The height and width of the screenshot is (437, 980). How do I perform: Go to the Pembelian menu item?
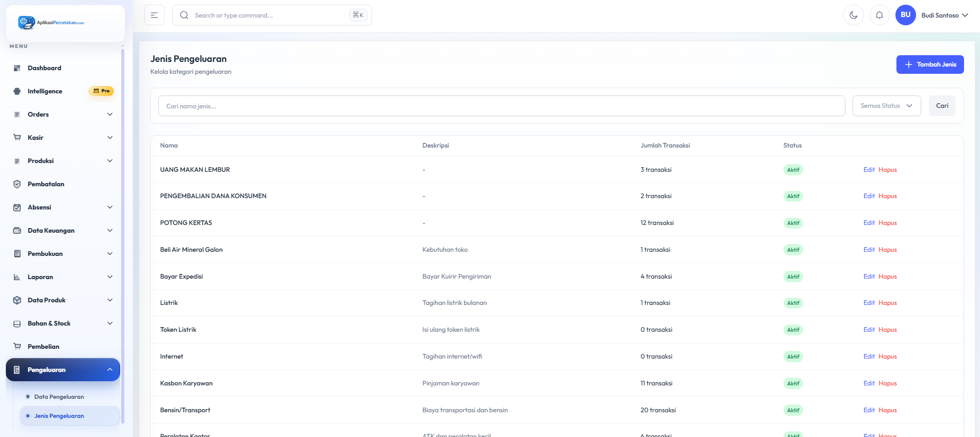(63, 347)
